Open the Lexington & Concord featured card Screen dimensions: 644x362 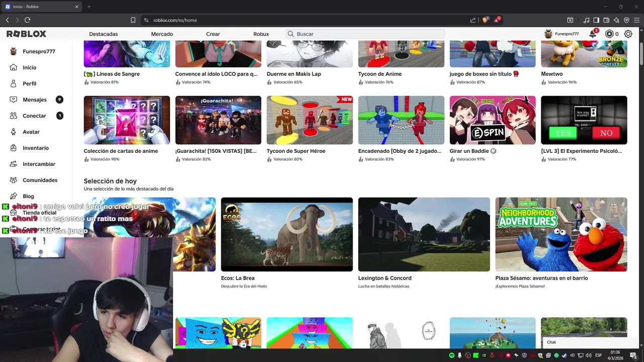(x=424, y=234)
